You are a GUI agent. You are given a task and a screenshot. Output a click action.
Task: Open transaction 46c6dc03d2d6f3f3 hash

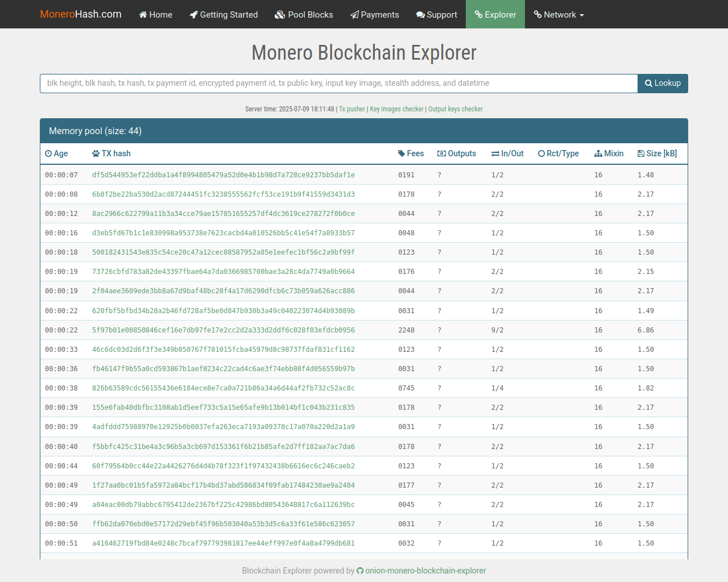pyautogui.click(x=224, y=350)
